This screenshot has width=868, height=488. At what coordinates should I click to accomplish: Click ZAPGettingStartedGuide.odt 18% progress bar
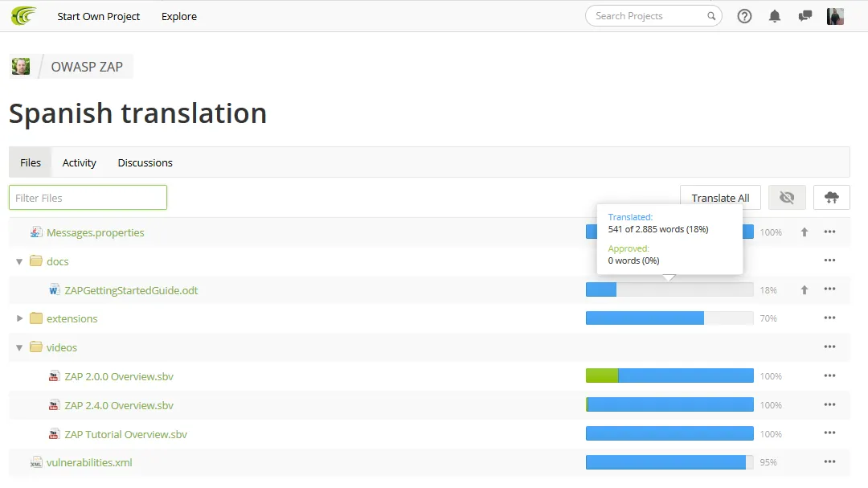point(669,289)
